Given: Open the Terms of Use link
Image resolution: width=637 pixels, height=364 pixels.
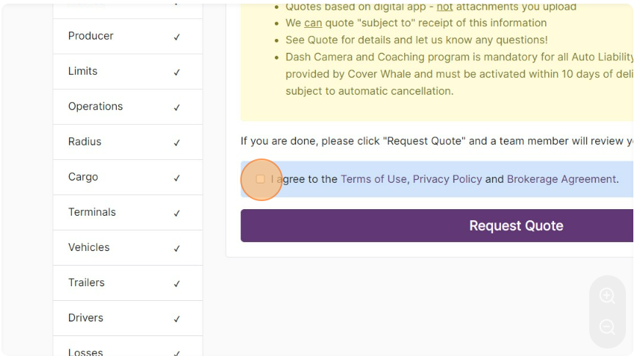Looking at the screenshot, I should coord(373,179).
